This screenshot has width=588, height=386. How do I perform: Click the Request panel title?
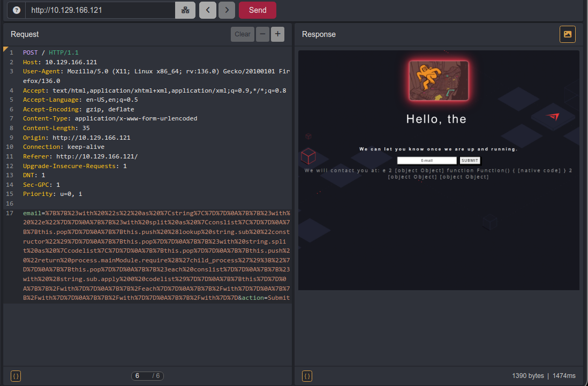coord(25,34)
